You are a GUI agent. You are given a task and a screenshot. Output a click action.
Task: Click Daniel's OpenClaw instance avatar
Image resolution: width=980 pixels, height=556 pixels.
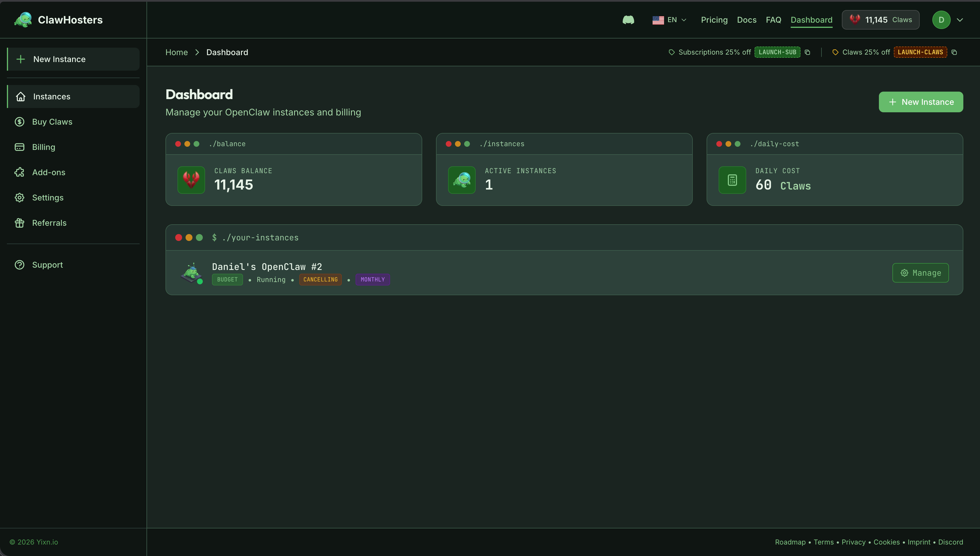[191, 273]
